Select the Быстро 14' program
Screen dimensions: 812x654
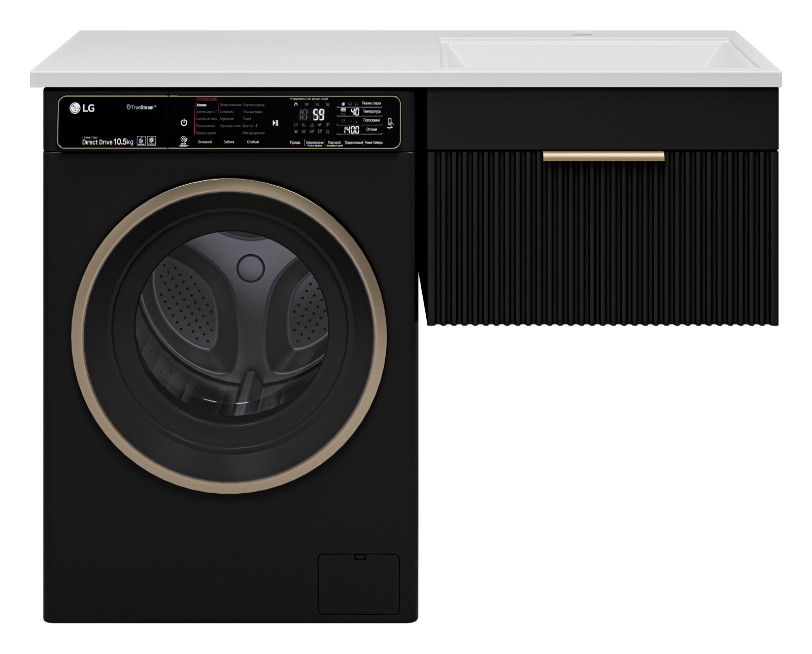250,126
